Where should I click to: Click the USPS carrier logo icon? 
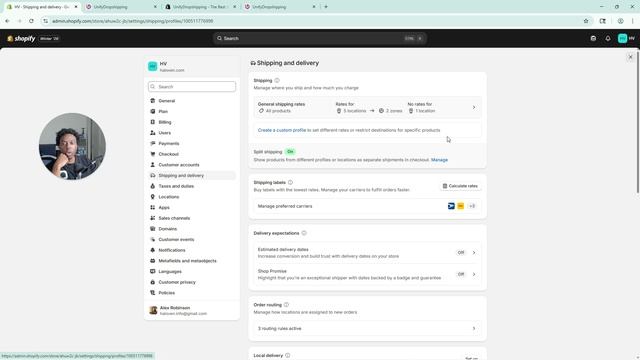(451, 206)
